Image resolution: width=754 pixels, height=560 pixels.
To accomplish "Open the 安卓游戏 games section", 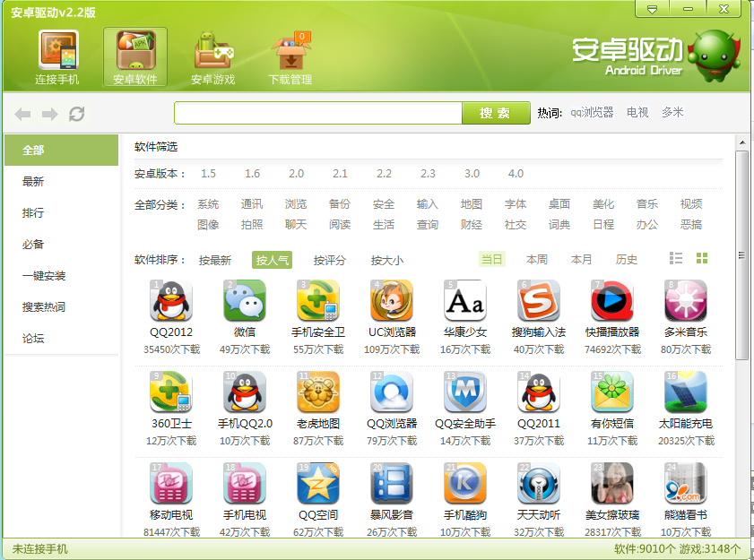I will pyautogui.click(x=213, y=57).
